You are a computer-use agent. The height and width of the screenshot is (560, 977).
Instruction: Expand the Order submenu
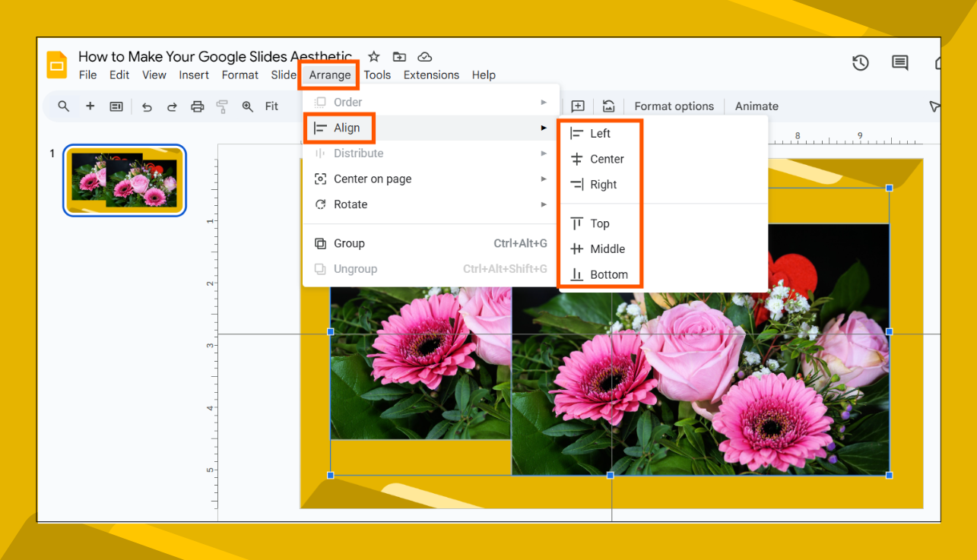click(347, 101)
